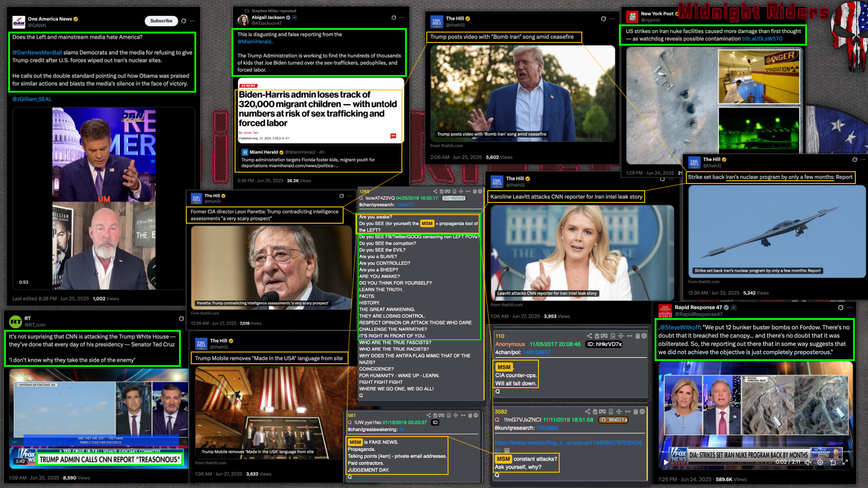The width and height of the screenshot is (868, 488).
Task: Click share icon on Q post 561
Action: 429,415
